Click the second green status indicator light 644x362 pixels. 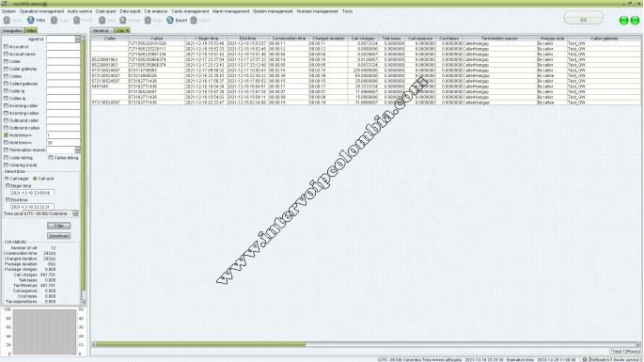[x=635, y=20]
